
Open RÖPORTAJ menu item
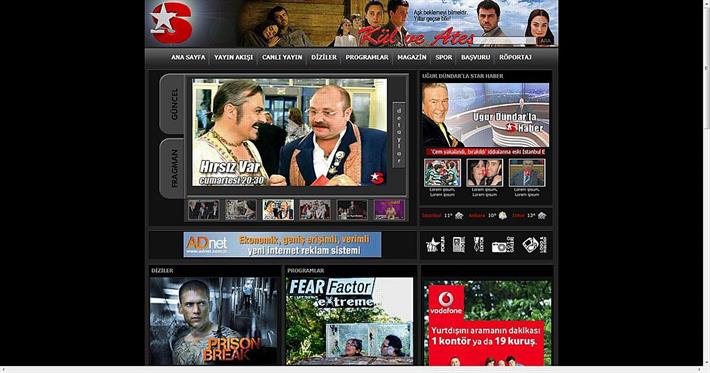(515, 57)
